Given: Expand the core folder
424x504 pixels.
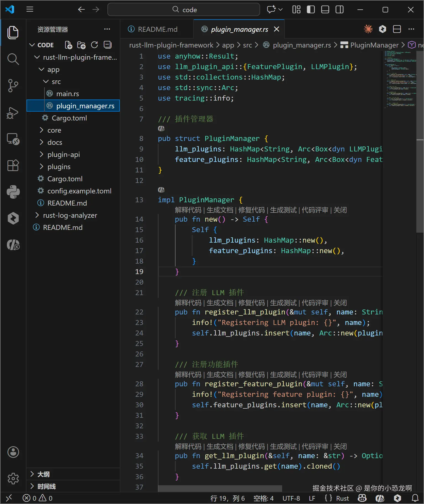Looking at the screenshot, I should 54,130.
